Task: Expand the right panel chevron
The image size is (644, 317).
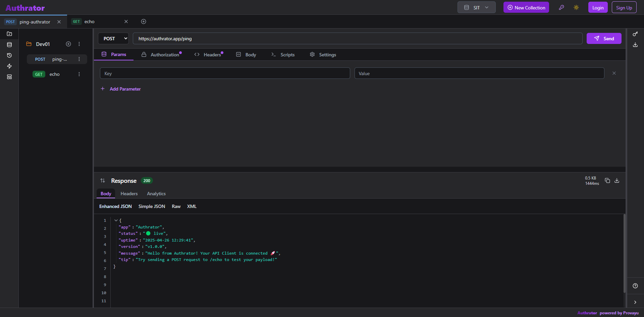Action: 635,302
